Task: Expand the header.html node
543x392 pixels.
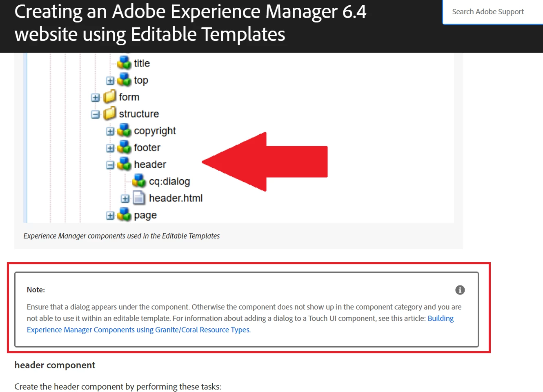Action: point(125,199)
